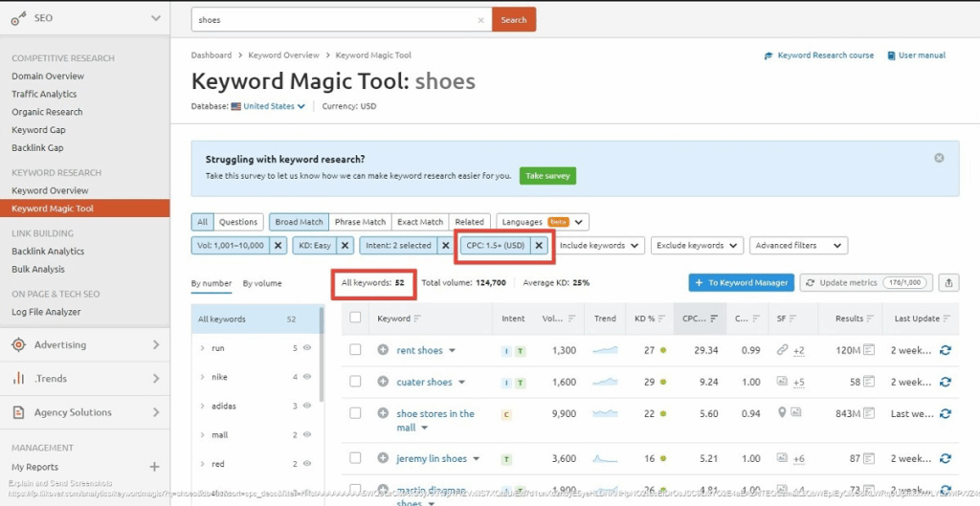Expand the Include keywords dropdown

[599, 246]
